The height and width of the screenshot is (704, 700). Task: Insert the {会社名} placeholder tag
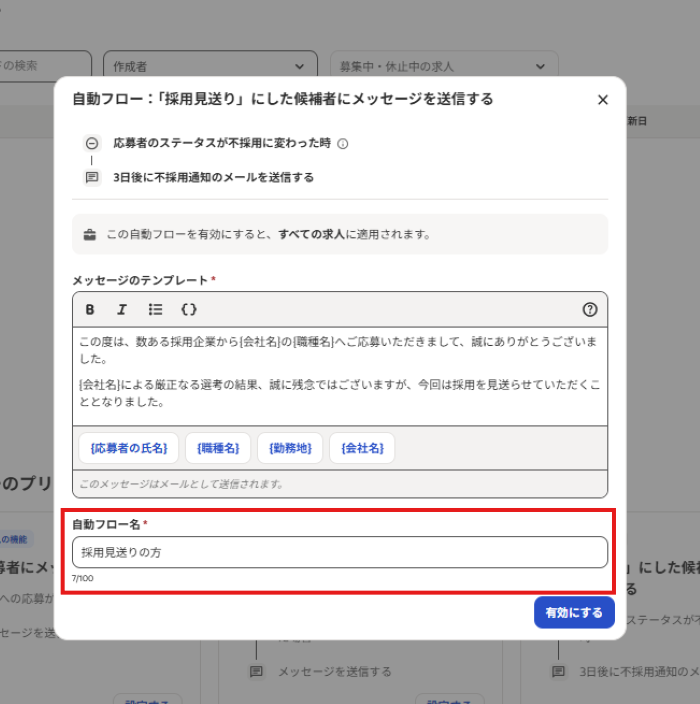point(362,448)
